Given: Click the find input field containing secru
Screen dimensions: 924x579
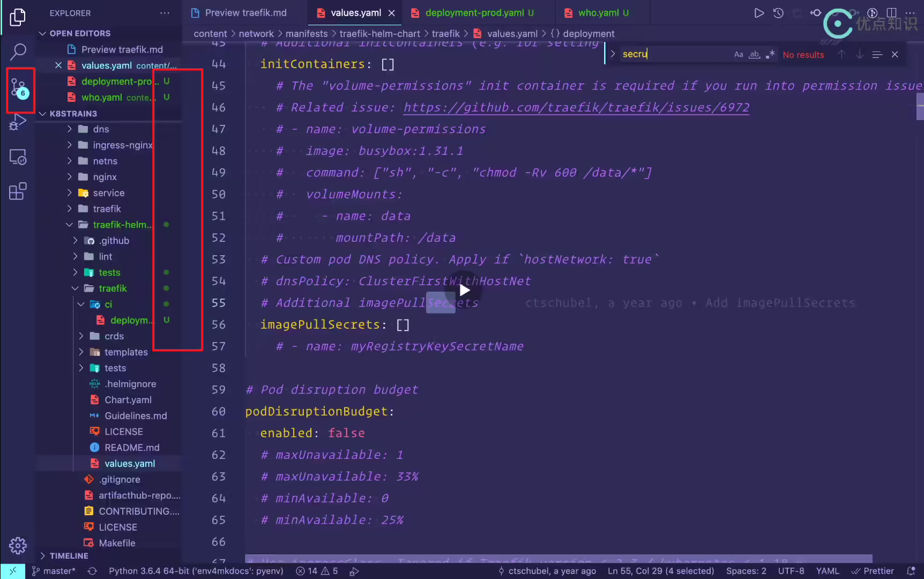Looking at the screenshot, I should click(675, 54).
